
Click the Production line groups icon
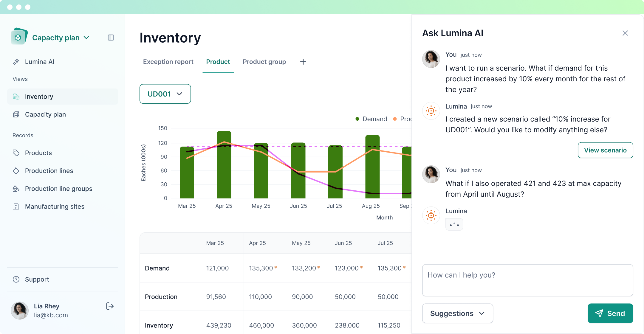pyautogui.click(x=16, y=189)
